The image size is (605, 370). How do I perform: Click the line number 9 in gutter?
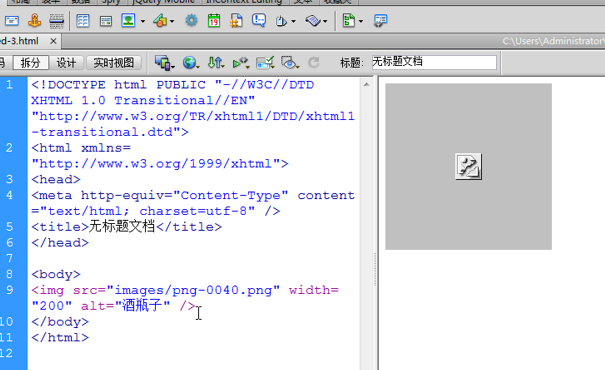pos(9,290)
